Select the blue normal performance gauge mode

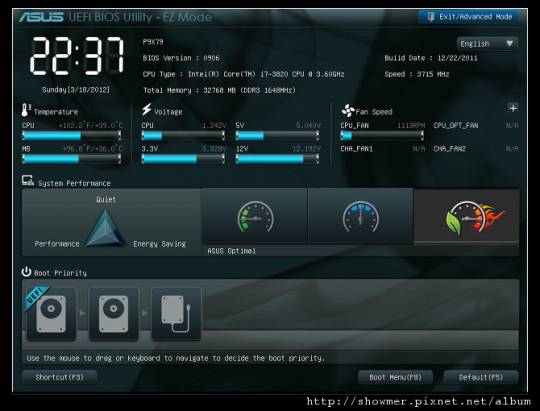(360, 216)
